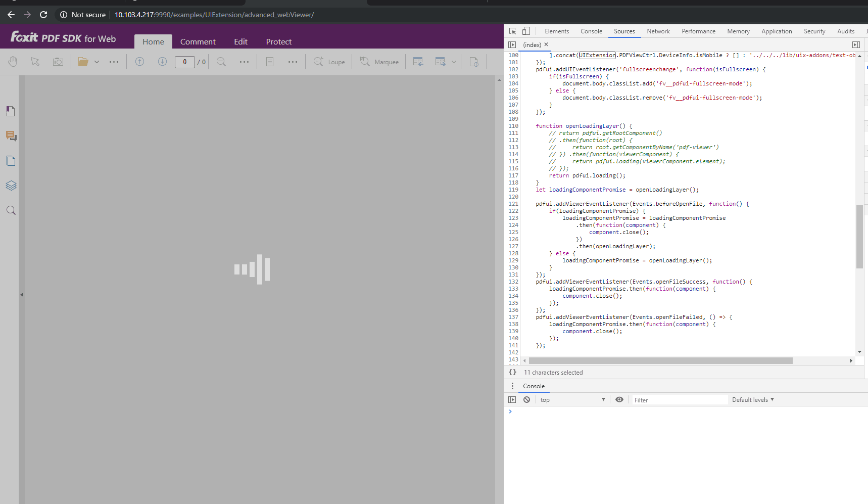
Task: Click the console Filter input
Action: tap(680, 400)
